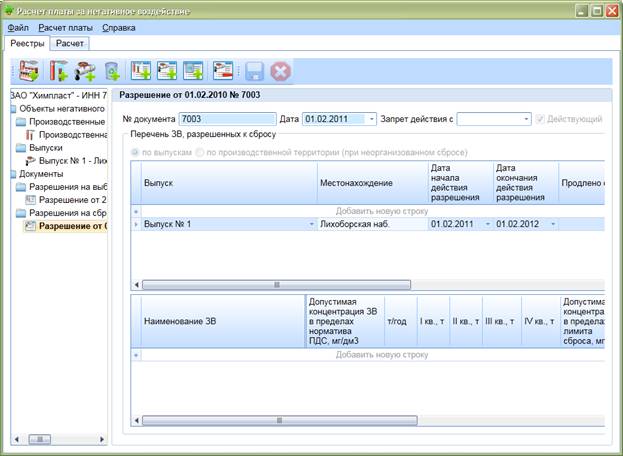Select the по выпускам radio button
Image resolution: width=623 pixels, height=456 pixels.
(135, 152)
